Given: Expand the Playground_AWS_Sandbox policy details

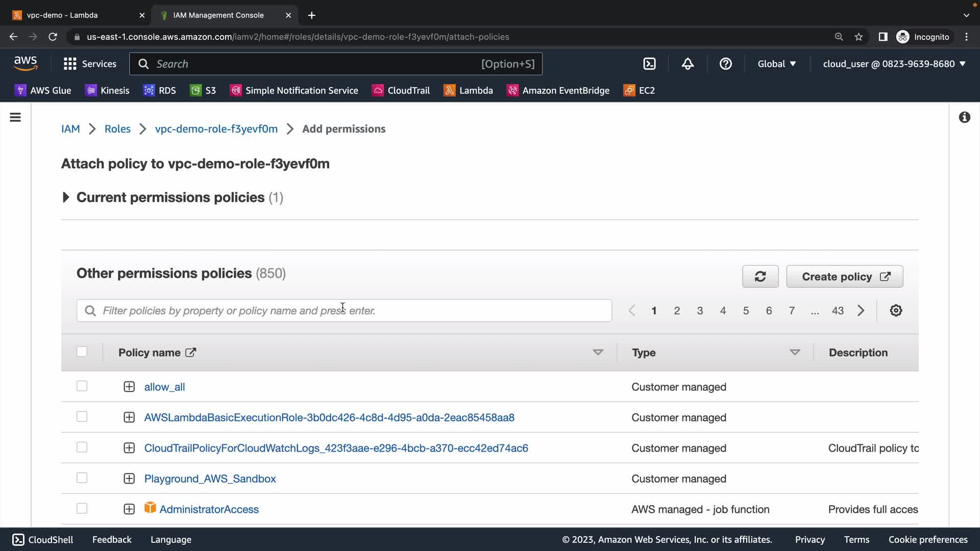Looking at the screenshot, I should click(x=129, y=479).
